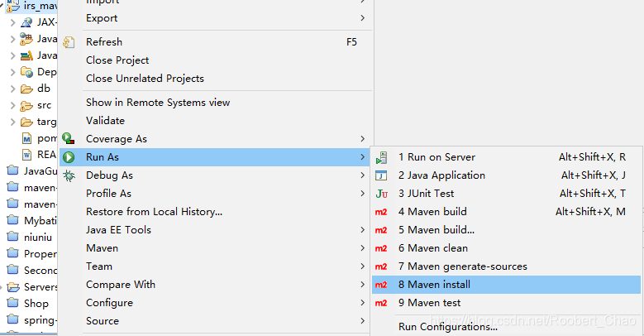Click the README Word file icon
The image size is (644, 336).
tap(26, 155)
